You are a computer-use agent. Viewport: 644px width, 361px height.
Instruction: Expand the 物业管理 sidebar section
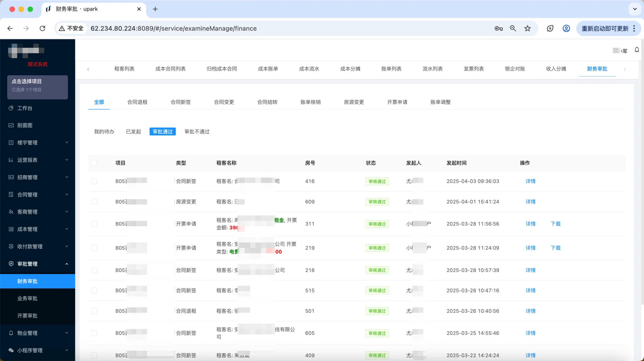pos(66,333)
